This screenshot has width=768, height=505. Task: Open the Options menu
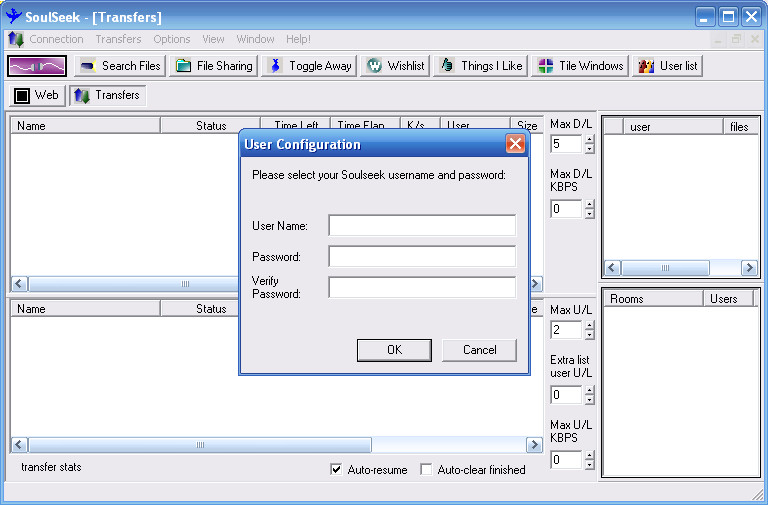[x=171, y=39]
